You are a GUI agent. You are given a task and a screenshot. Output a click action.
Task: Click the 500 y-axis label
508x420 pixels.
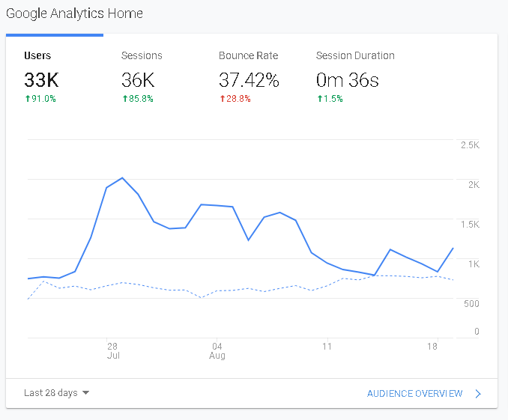pos(471,304)
